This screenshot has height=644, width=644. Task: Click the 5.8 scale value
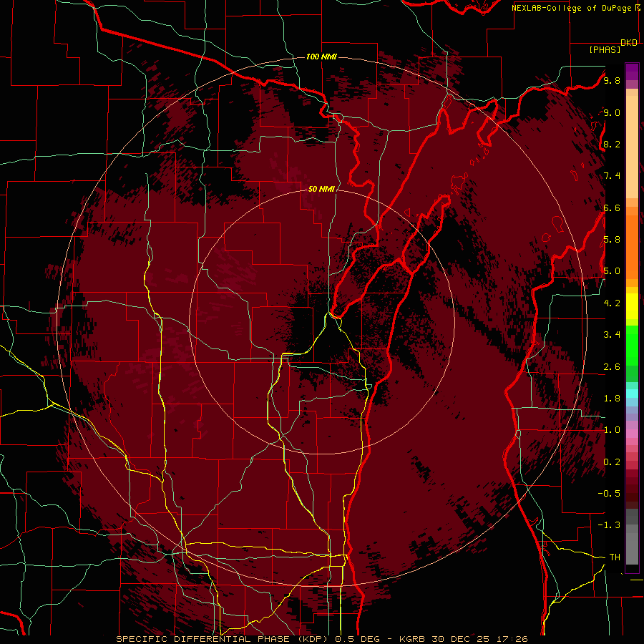pyautogui.click(x=612, y=240)
